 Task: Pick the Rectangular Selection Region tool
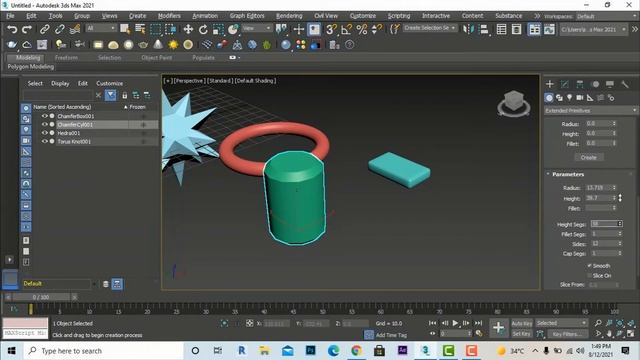pos(156,29)
